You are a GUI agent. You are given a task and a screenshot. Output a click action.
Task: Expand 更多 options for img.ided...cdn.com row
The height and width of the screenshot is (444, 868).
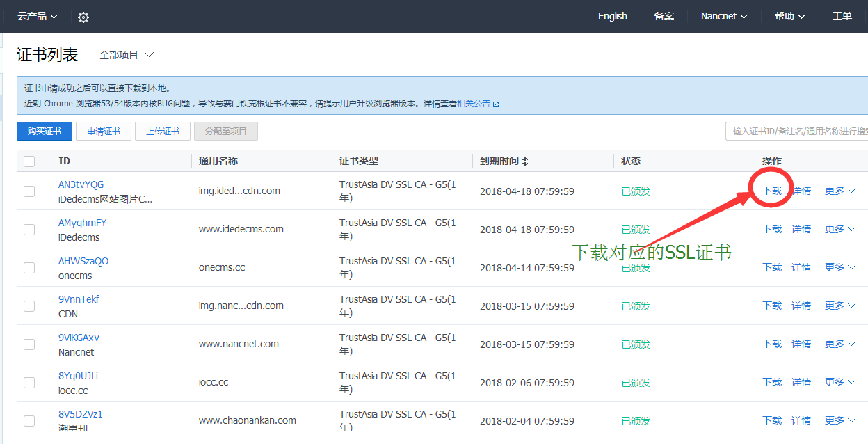[839, 191]
